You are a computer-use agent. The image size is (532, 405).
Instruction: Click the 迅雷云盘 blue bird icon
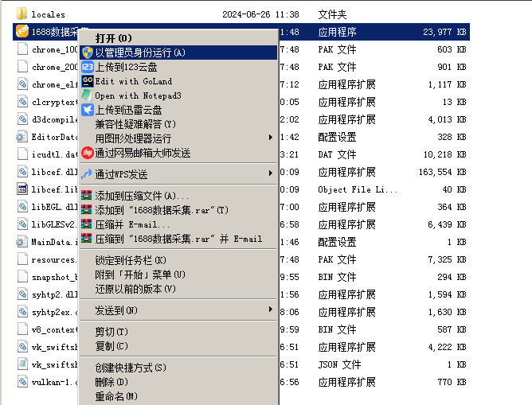point(88,110)
